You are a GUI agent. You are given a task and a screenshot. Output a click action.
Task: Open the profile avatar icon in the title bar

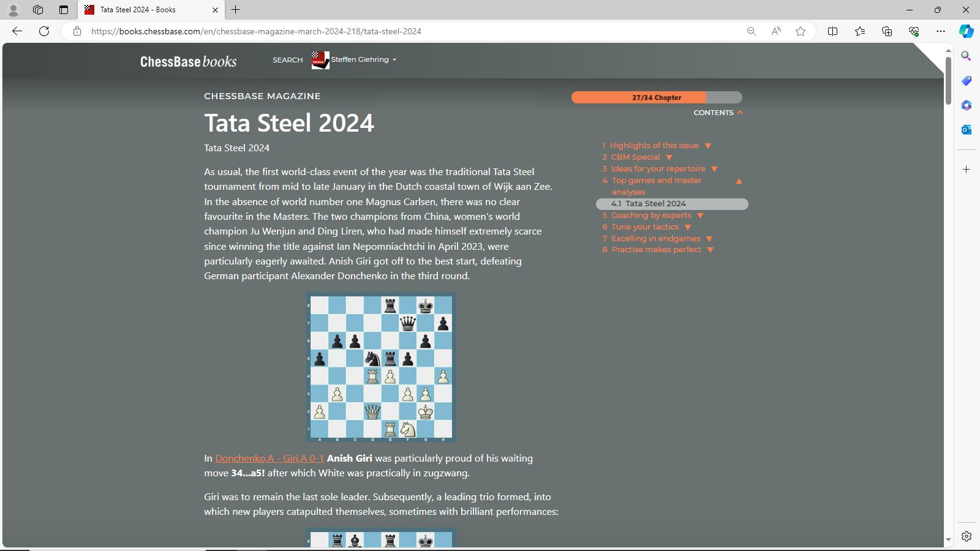[x=13, y=10]
